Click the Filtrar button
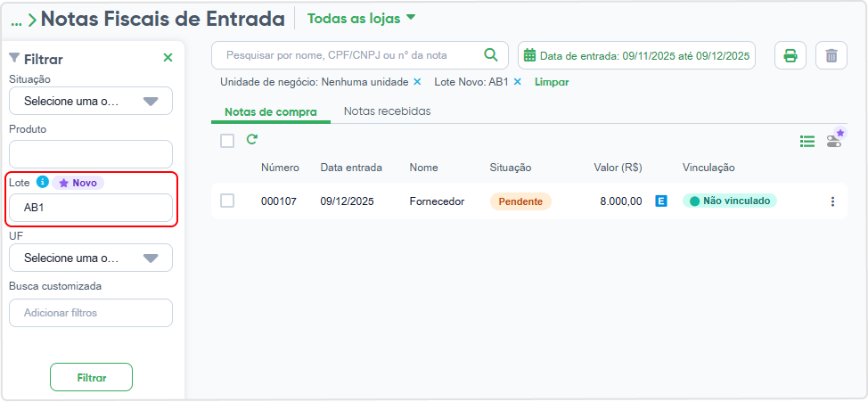Viewport: 868px width, 402px height. (x=91, y=378)
